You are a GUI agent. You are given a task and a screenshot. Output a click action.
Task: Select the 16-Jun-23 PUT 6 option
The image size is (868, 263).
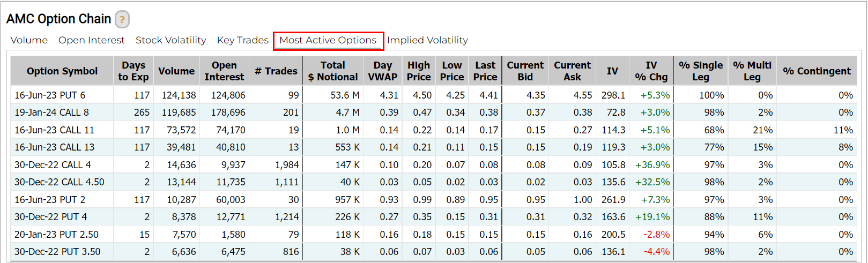tap(50, 95)
